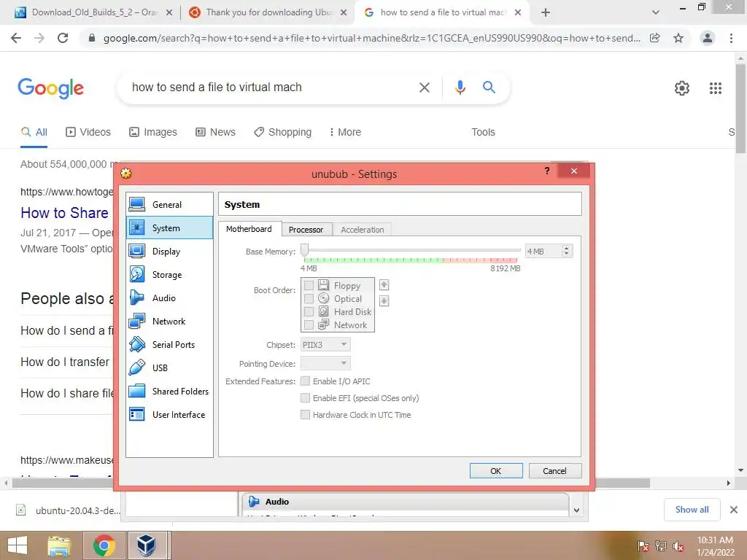Click Show all downloads button

(692, 510)
